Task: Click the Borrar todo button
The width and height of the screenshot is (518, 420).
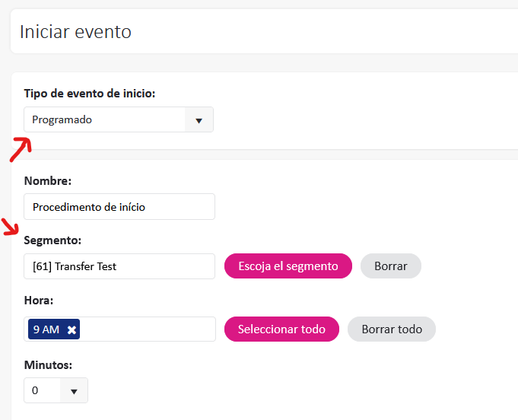Action: pos(391,329)
